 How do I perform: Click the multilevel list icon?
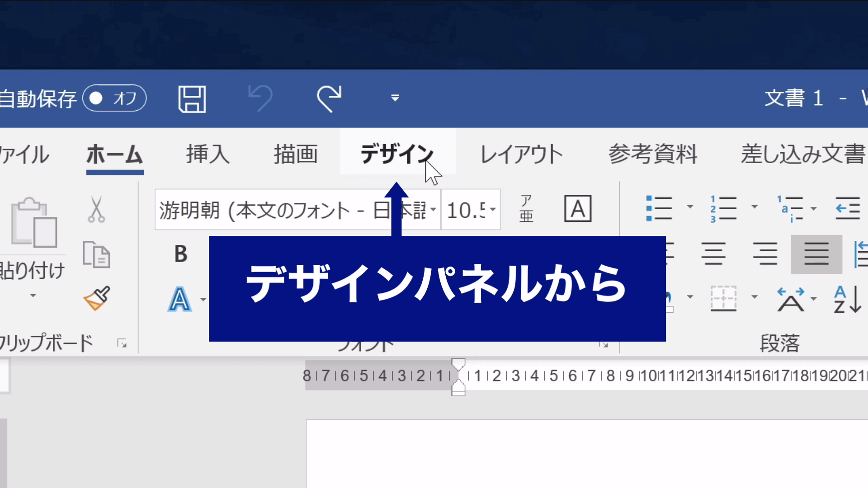[x=790, y=208]
